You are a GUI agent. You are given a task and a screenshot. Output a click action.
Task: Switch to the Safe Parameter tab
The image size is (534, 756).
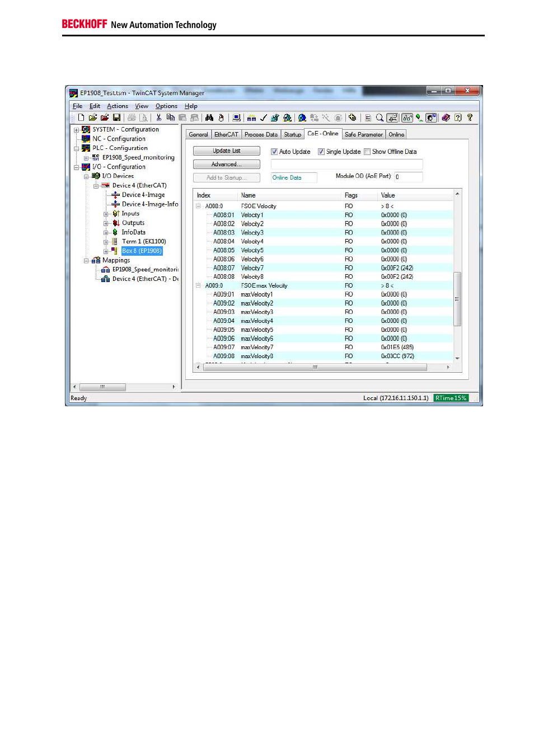click(x=364, y=134)
